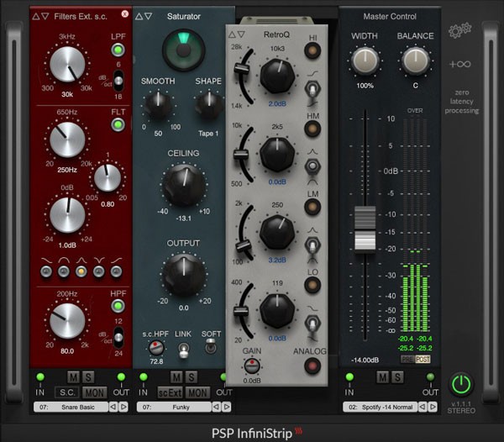Click the zero latency infinity icon
The width and height of the screenshot is (504, 442).
pyautogui.click(x=460, y=65)
